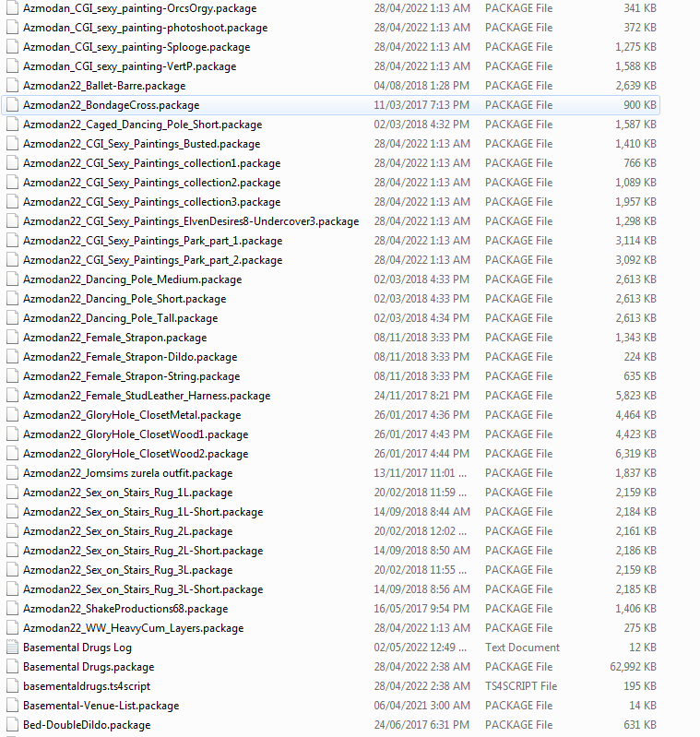Click the TS4SCRIPT File type label

(x=521, y=685)
